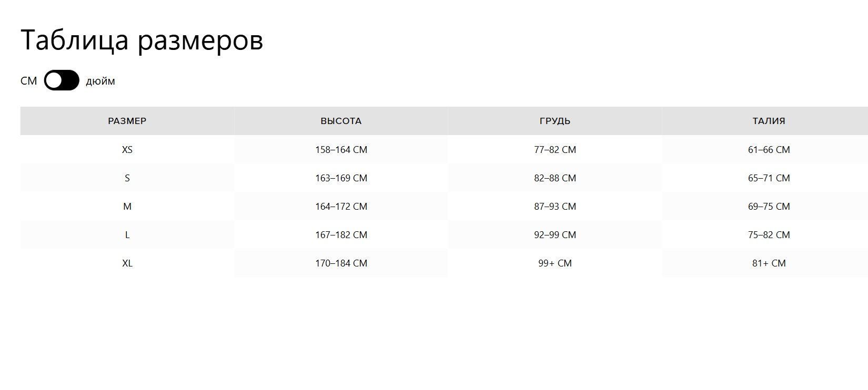Click the 75–82 СМ waist cell
Screen dimensions: 868x390
click(769, 235)
